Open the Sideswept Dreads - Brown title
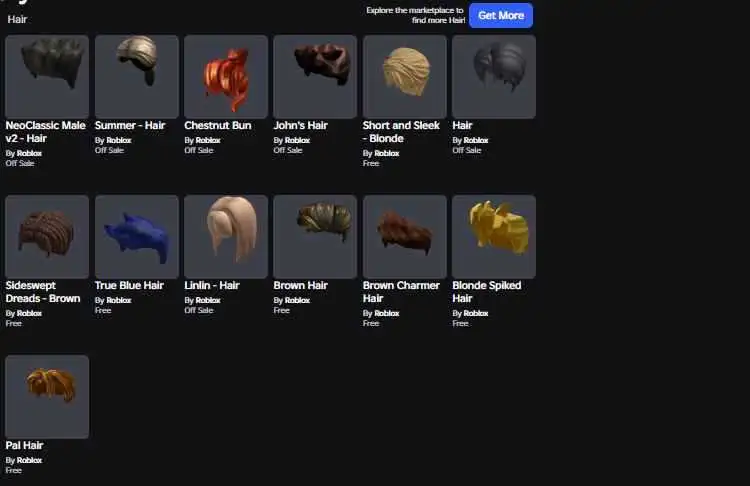 coord(43,292)
